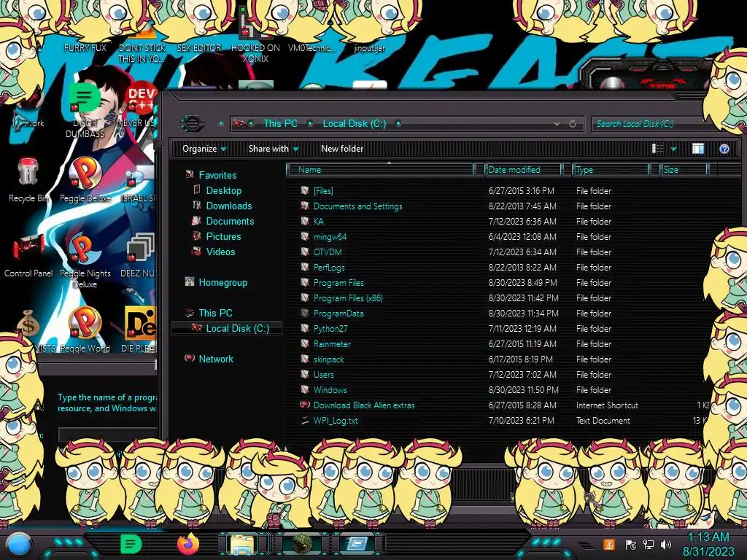Sort by the Type column header

click(x=611, y=170)
